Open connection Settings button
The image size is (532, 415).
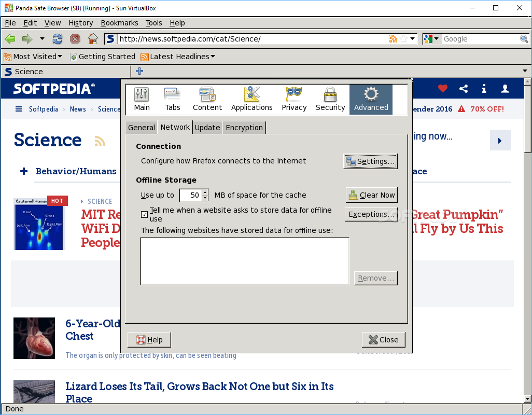click(370, 161)
